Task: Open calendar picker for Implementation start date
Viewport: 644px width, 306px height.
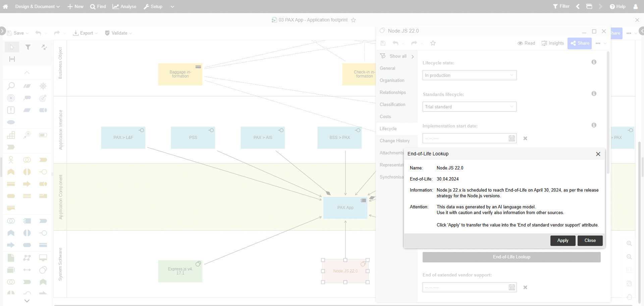Action: (512, 139)
